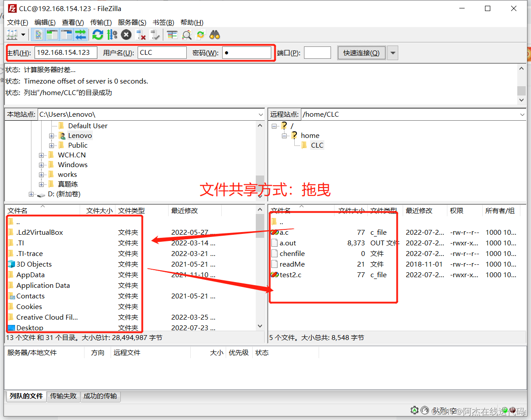Select the test2.c remote file icon
Viewport: 531px width, 420px height.
click(x=274, y=275)
